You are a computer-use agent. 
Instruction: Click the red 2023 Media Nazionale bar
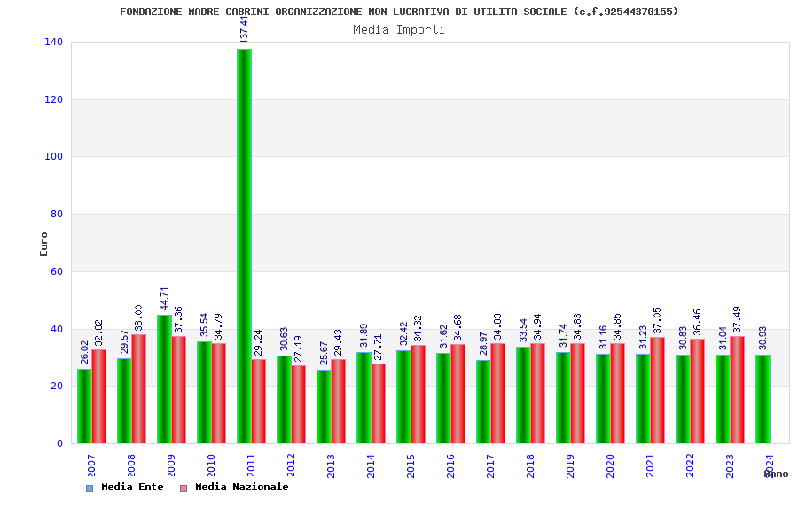click(738, 390)
